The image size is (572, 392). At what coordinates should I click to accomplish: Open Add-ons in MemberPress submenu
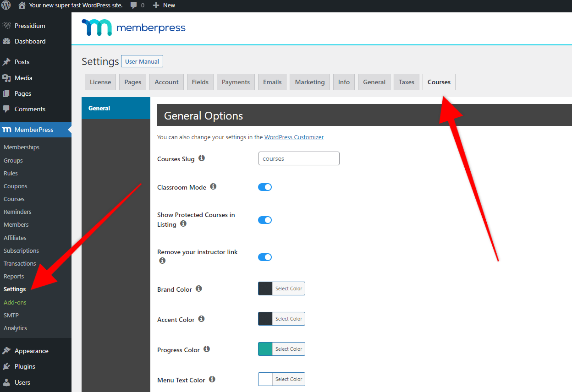point(15,302)
